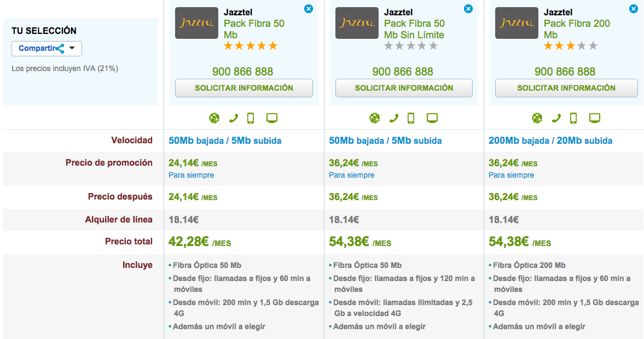Click phone number under Pack Fibra 50 Mb

tap(243, 72)
